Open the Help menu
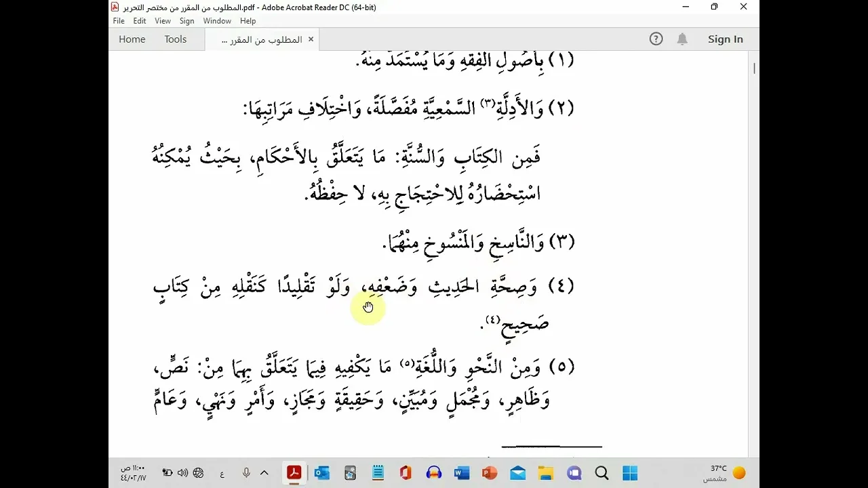The width and height of the screenshot is (868, 488). [248, 21]
